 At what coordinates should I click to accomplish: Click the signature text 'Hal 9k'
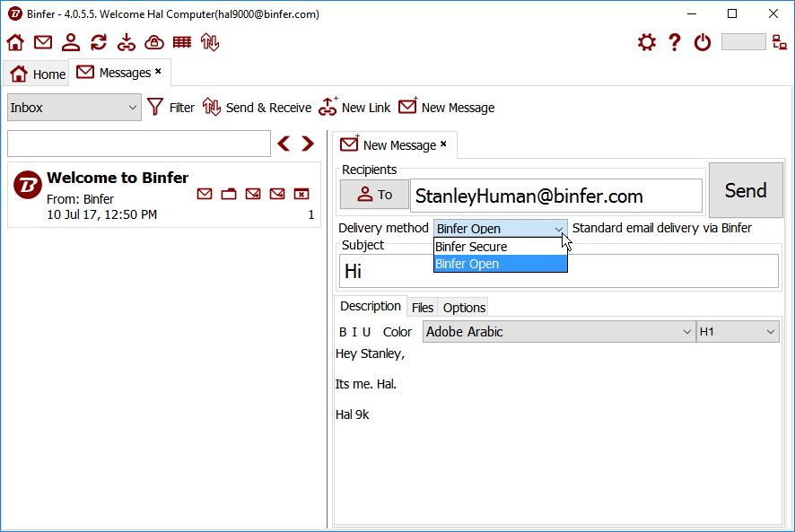coord(353,414)
